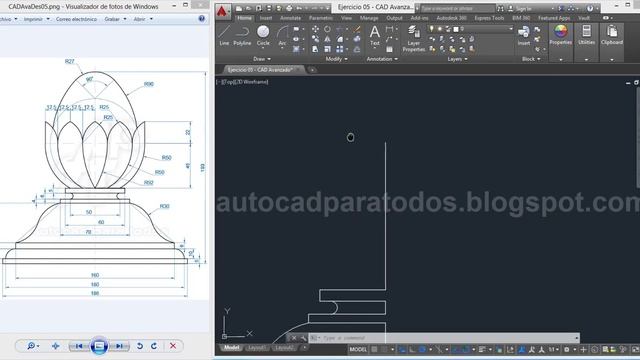The height and width of the screenshot is (360, 640).
Task: Toggle polar tracking in status bar
Action: 422,349
